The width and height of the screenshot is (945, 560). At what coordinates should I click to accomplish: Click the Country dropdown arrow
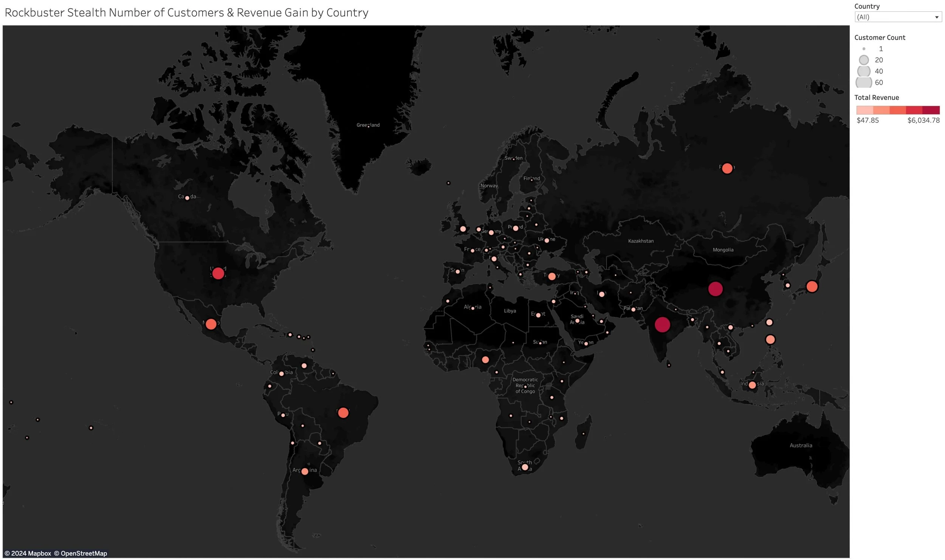[x=937, y=17]
